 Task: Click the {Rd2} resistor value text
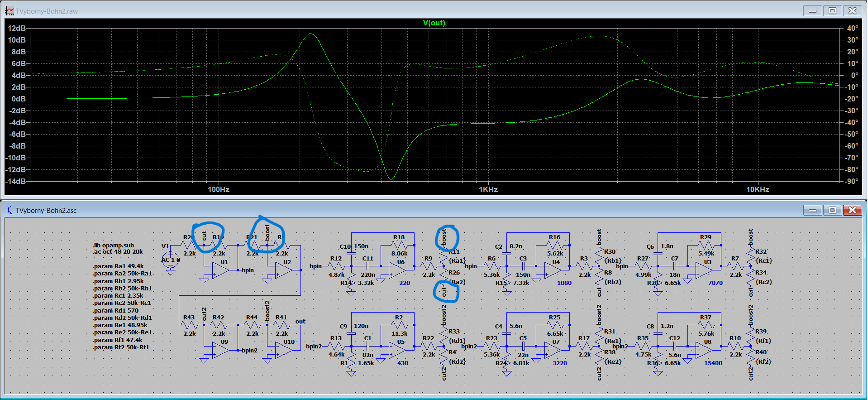(x=457, y=361)
